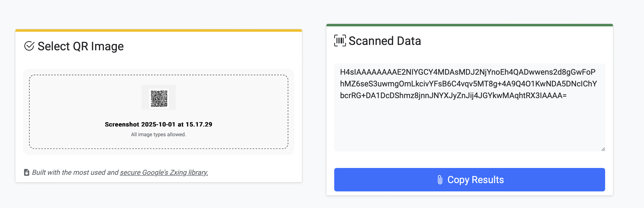
Task: Select the Select QR Image heading
Action: coord(80,46)
